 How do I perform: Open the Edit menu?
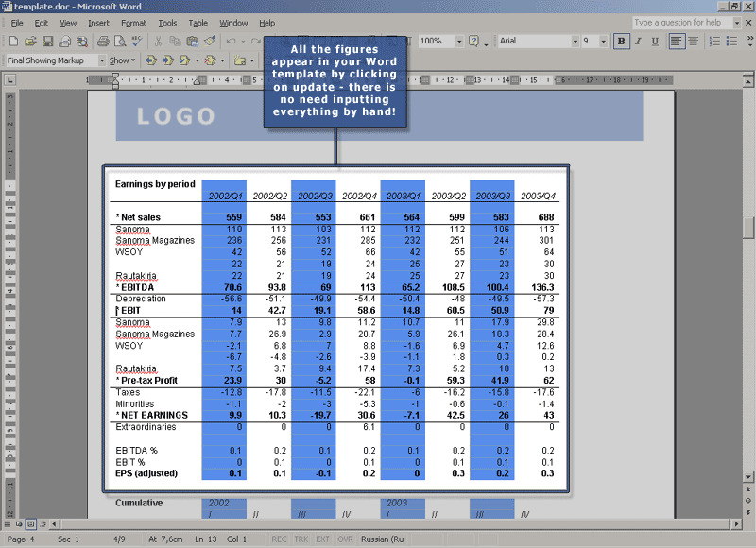coord(41,23)
